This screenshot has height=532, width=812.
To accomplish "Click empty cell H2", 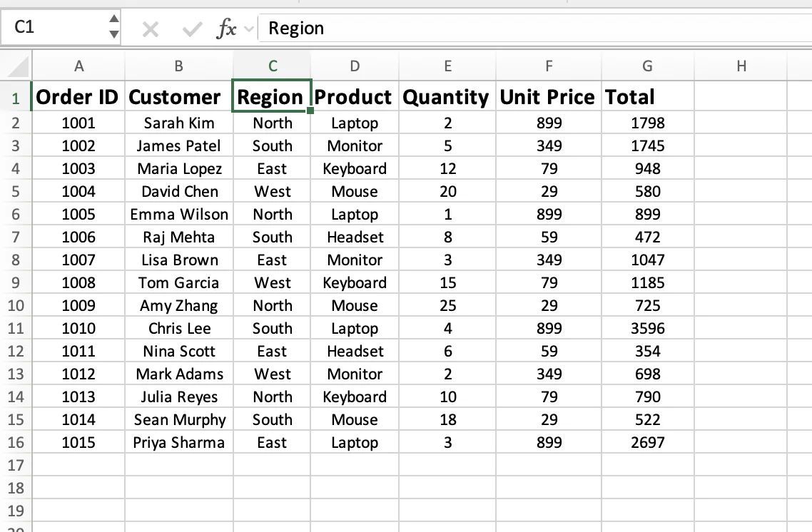I will pyautogui.click(x=741, y=123).
